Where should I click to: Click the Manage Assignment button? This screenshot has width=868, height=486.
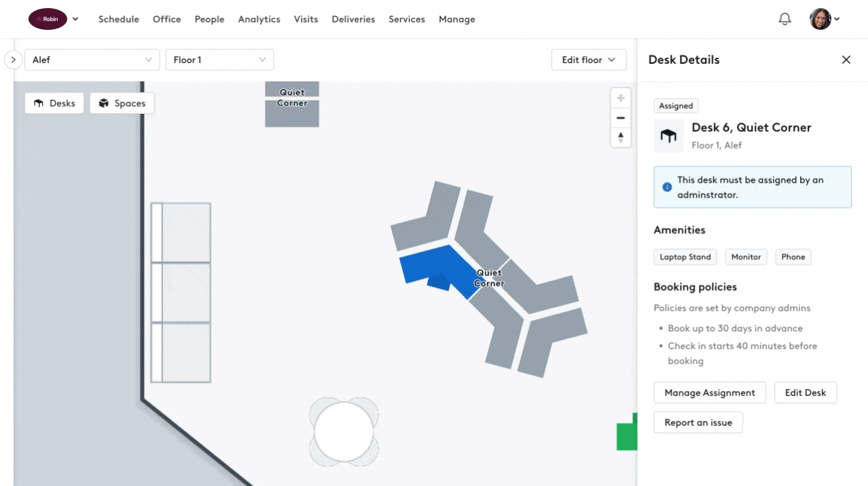coord(709,392)
